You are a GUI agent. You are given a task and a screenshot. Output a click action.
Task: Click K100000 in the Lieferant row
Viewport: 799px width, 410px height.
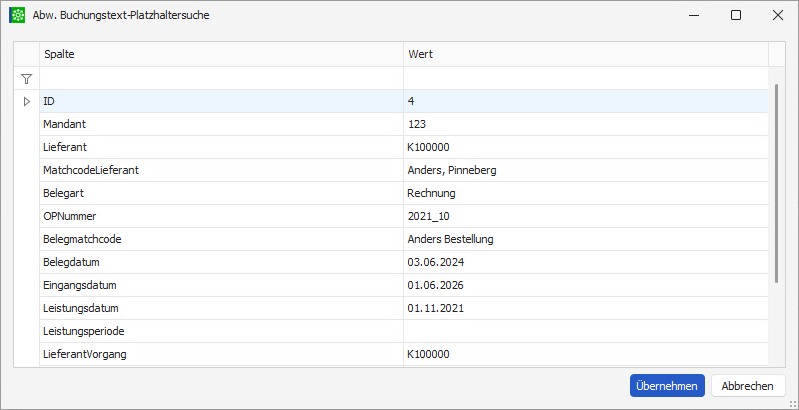429,147
